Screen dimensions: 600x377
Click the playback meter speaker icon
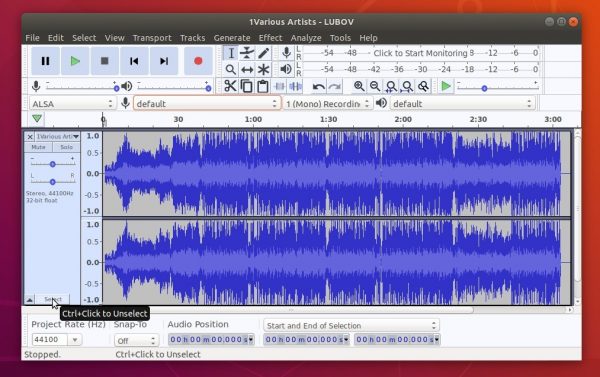(286, 69)
